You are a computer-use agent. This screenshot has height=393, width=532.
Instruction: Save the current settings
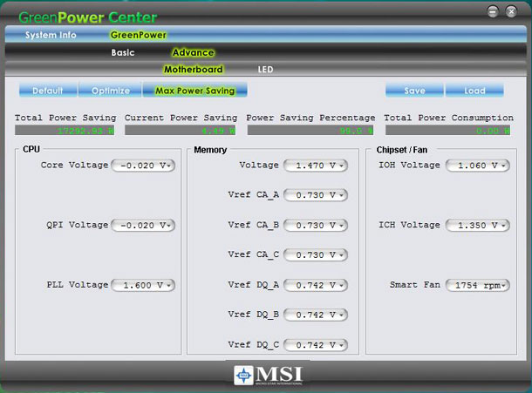click(x=414, y=91)
